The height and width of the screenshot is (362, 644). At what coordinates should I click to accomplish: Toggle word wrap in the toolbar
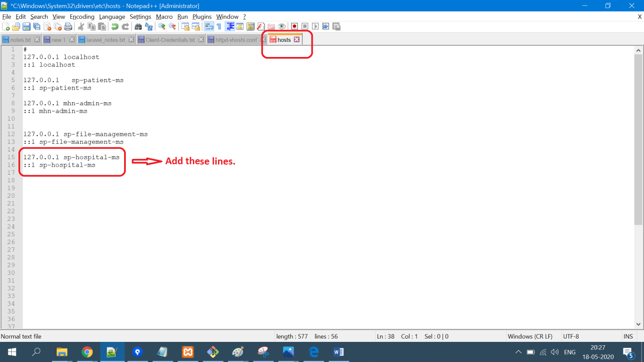(209, 26)
